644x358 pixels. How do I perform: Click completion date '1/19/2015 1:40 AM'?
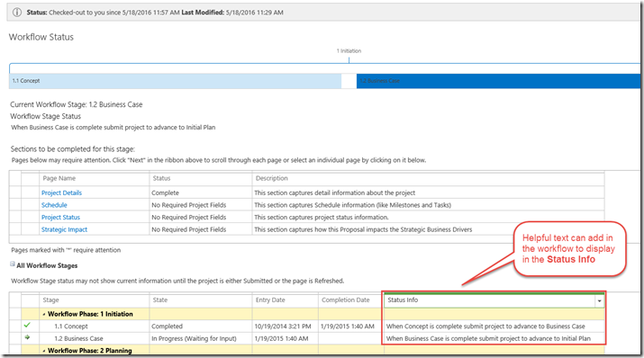(348, 327)
